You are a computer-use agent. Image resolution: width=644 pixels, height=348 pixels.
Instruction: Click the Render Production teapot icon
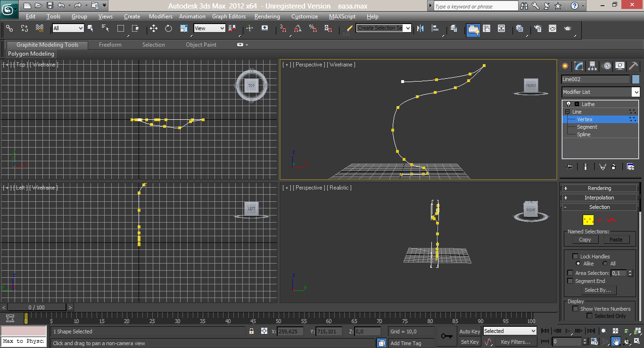click(x=568, y=28)
